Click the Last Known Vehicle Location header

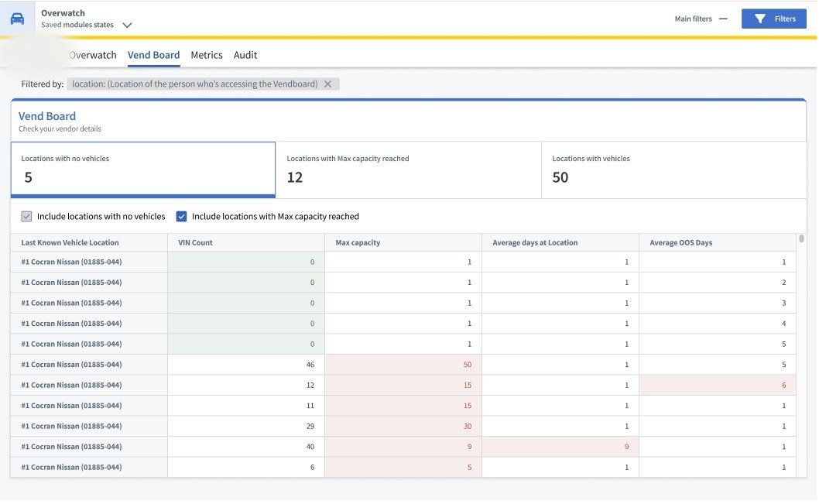[x=70, y=243]
